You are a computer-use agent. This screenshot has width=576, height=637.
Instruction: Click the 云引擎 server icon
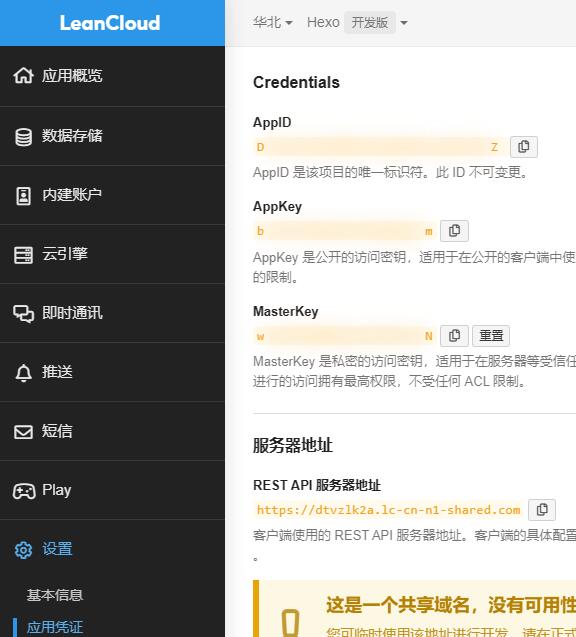(x=23, y=255)
